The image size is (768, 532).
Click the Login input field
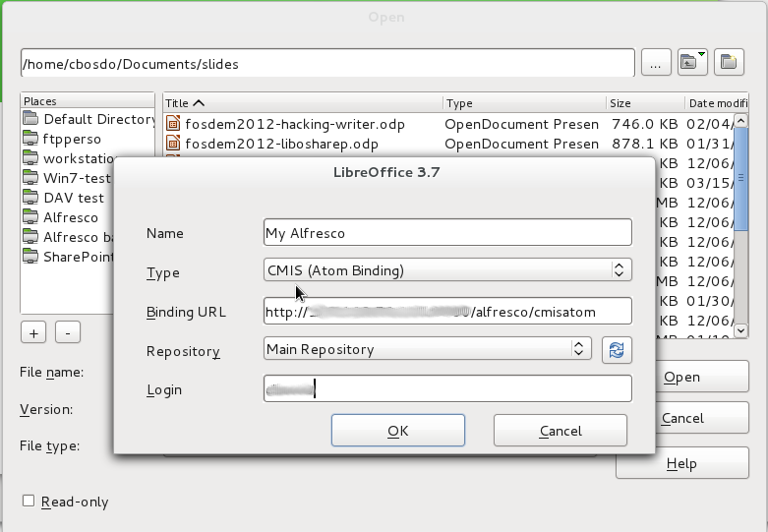[447, 389]
